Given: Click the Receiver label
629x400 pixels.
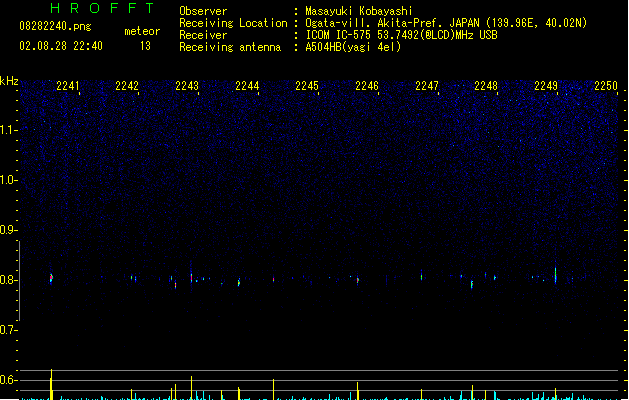Looking at the screenshot, I should pos(203,35).
